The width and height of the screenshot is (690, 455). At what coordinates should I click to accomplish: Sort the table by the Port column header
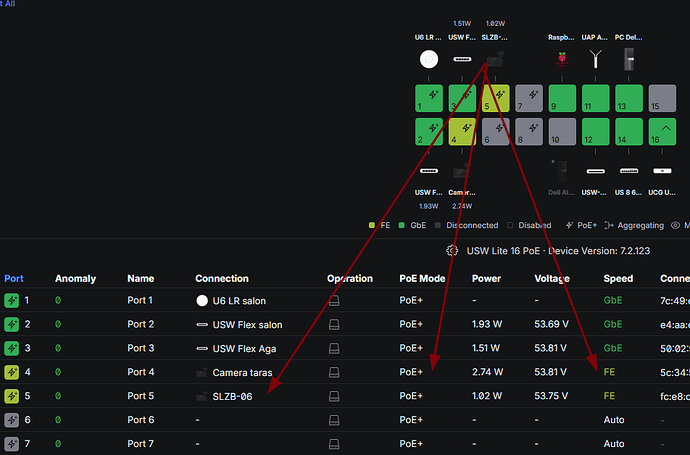14,278
